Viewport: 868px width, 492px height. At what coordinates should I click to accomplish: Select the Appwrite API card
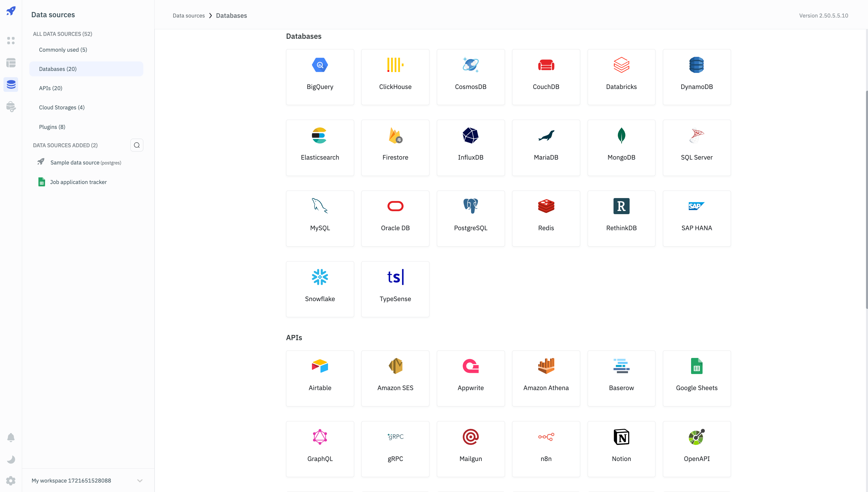(471, 378)
